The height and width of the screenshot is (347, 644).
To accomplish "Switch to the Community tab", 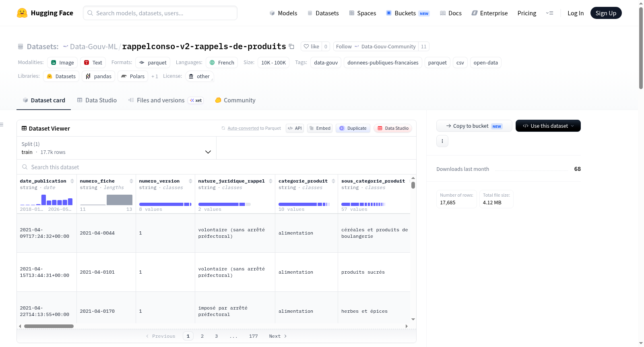I will coord(235,100).
